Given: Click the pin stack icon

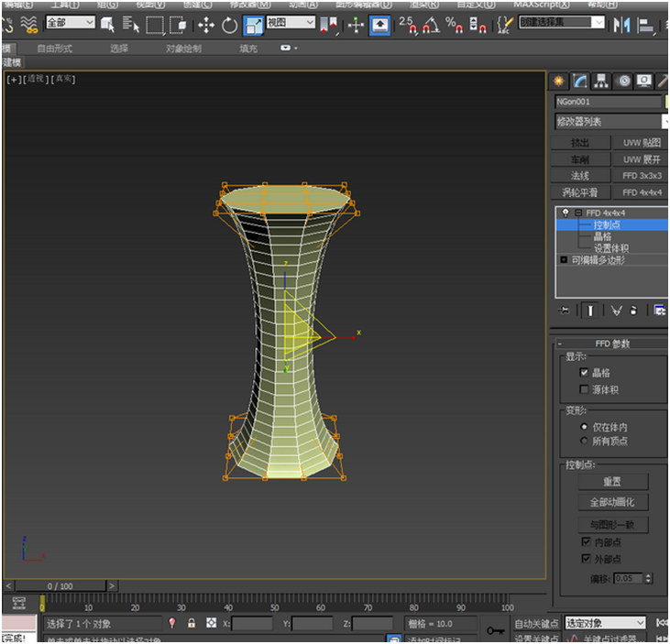Looking at the screenshot, I should point(564,311).
